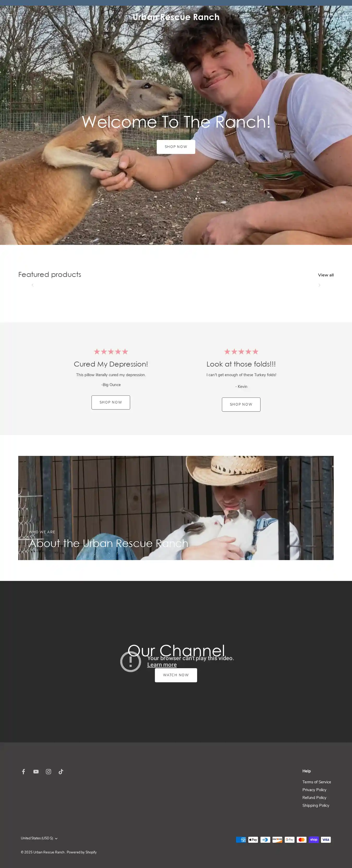Click the hero Shop Now button
This screenshot has height=868, width=352.
point(176,147)
